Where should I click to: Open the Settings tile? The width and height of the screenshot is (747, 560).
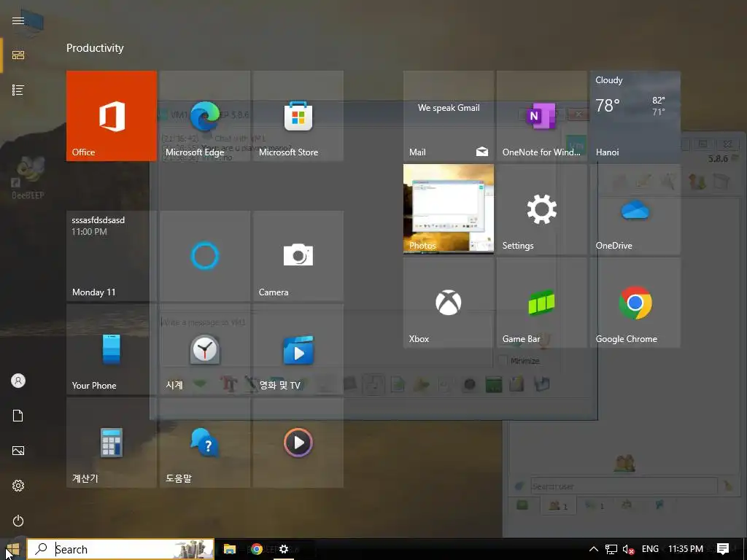point(542,209)
